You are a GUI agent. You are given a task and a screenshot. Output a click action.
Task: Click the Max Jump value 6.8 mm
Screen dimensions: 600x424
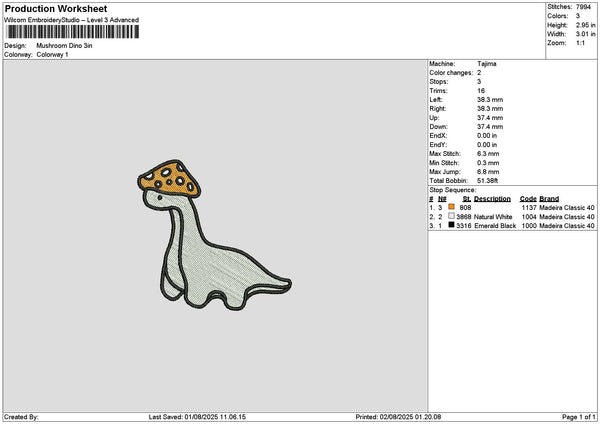[x=488, y=172]
